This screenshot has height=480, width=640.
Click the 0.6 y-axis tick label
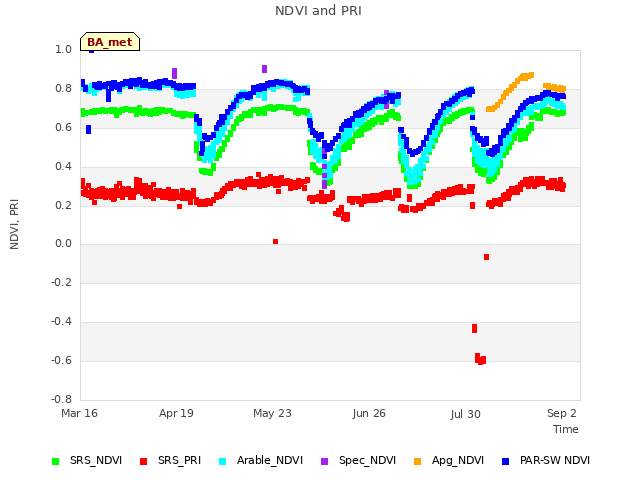[63, 127]
